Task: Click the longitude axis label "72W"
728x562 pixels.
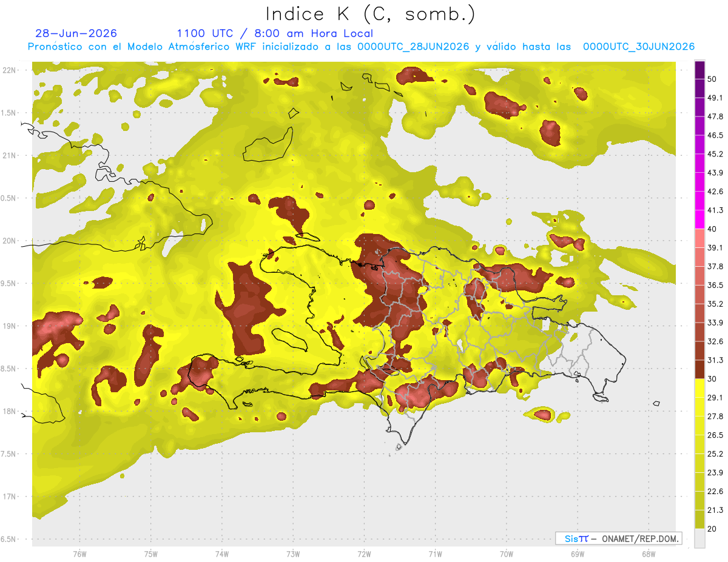Action: (x=364, y=554)
